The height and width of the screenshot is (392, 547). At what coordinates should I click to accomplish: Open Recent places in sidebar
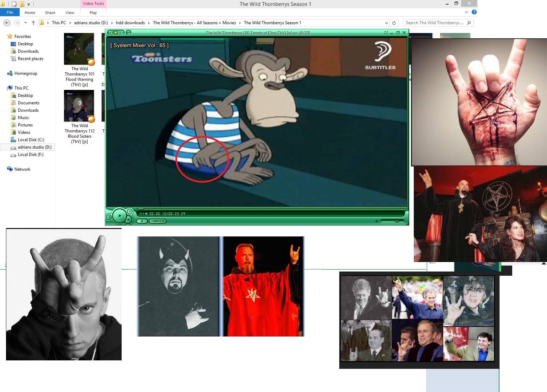(x=31, y=59)
